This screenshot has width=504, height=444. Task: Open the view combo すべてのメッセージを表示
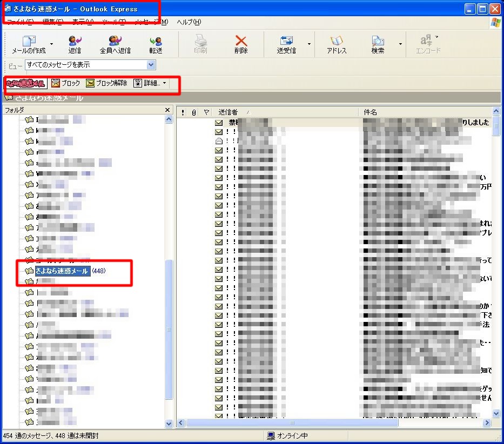pos(91,65)
